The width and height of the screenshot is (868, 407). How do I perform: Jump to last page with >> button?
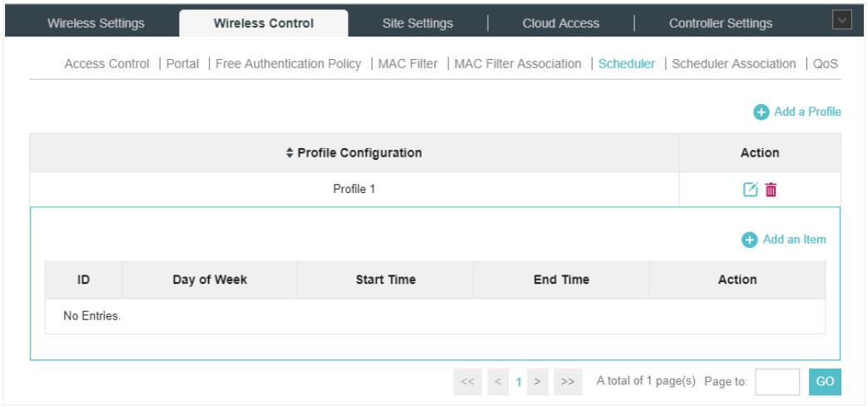tap(568, 382)
